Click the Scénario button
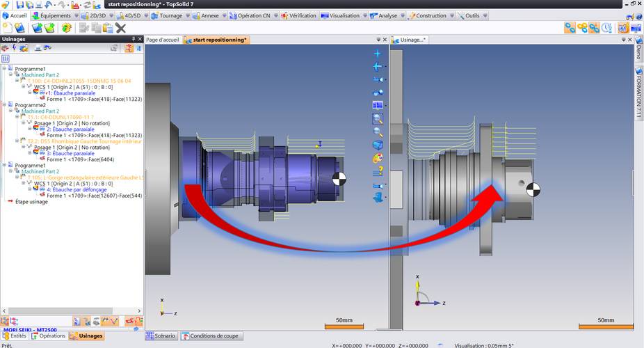 [161, 336]
